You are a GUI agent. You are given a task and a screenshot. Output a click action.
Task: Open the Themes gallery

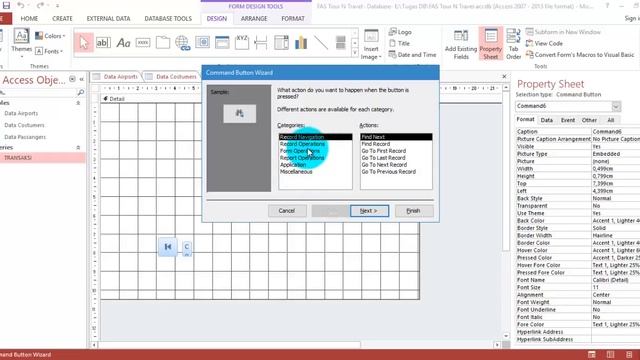pyautogui.click(x=21, y=43)
